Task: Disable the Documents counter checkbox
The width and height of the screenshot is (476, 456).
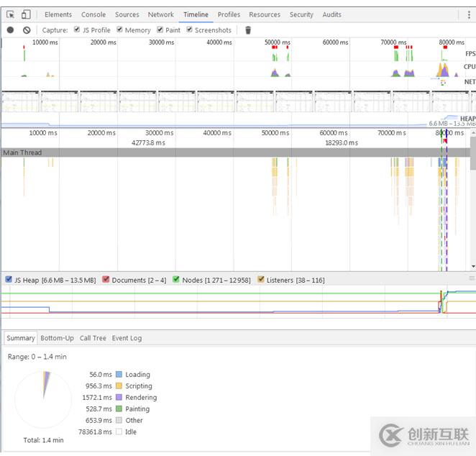Action: [106, 279]
